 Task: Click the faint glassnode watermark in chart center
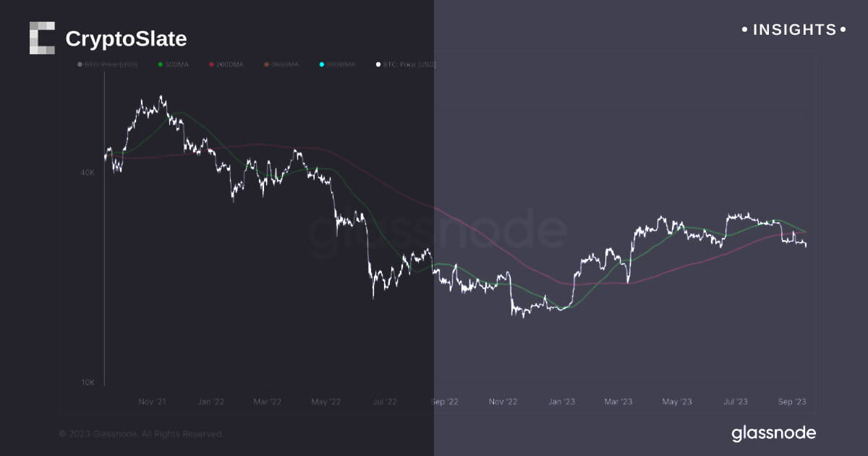[x=438, y=232]
